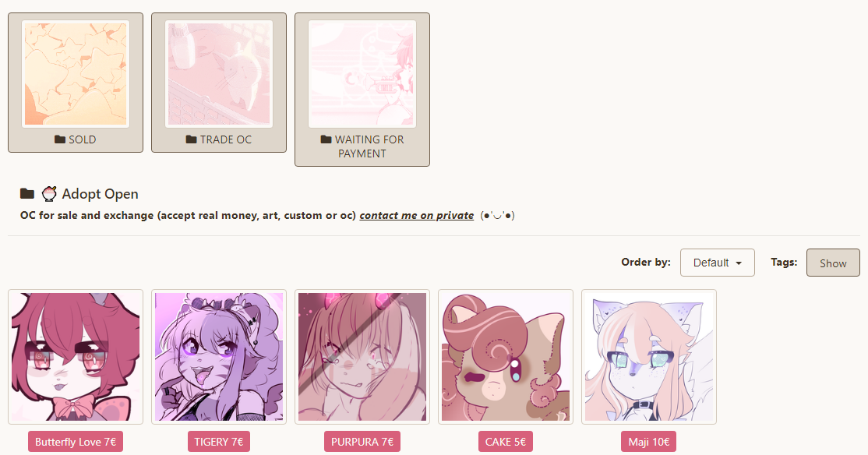
Task: Open the Butterfly Love 7€ label
Action: click(76, 442)
